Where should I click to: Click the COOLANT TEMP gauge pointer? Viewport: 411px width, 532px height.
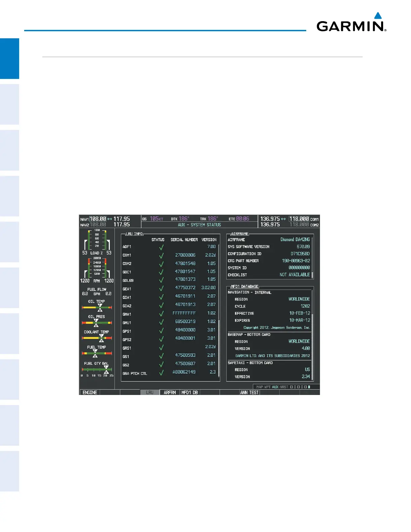101,338
